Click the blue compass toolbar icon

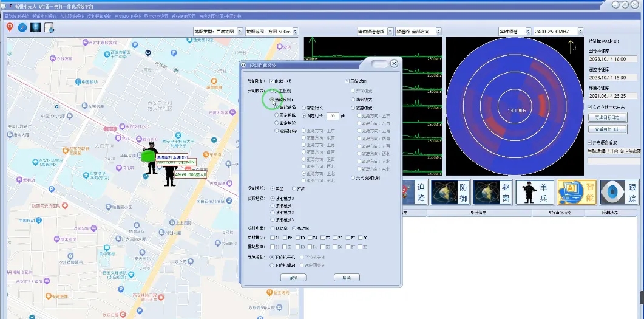[22, 27]
